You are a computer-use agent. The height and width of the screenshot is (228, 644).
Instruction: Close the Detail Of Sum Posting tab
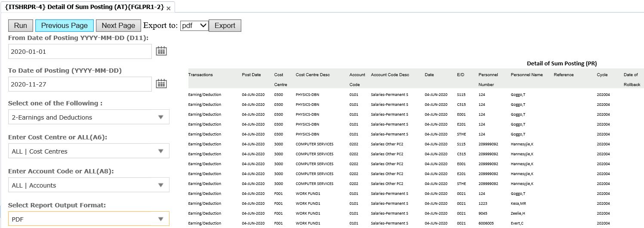click(168, 8)
